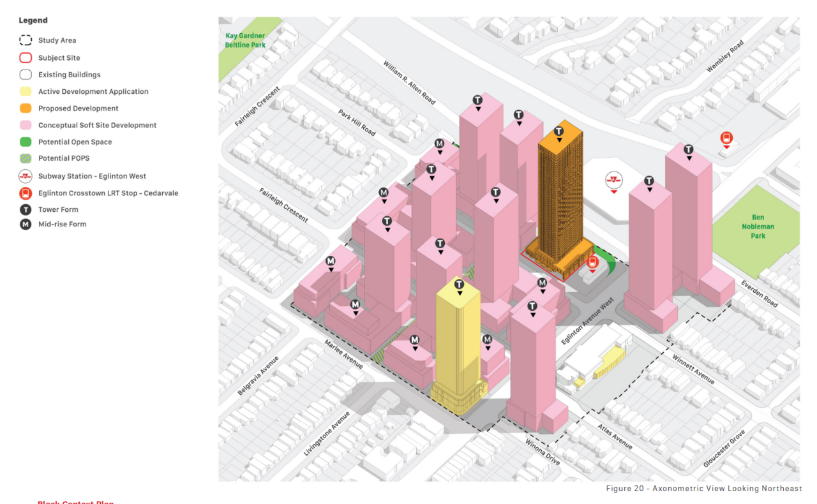Click the Tower Form 'T' legend icon
Screen dimensions: 817x504
[26, 209]
